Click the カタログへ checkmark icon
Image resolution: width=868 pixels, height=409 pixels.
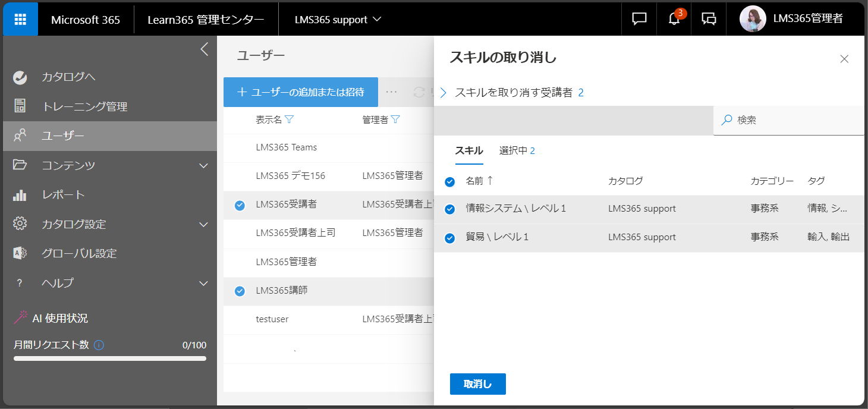pos(20,77)
